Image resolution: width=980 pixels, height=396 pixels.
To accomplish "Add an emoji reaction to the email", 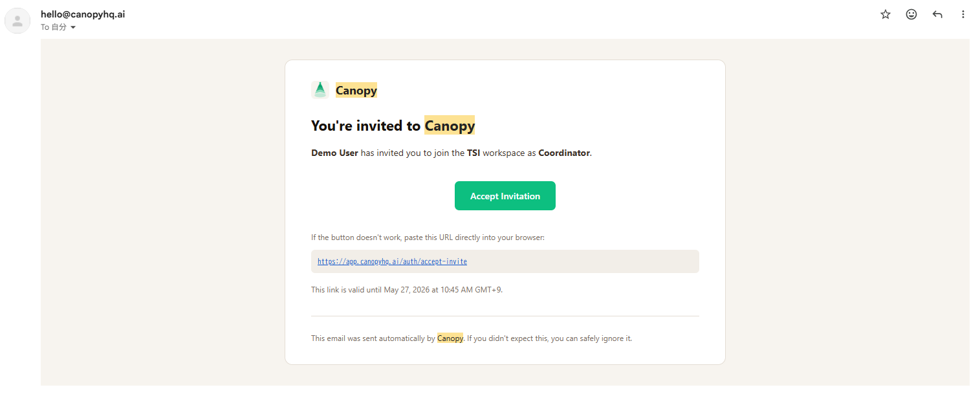I will click(x=911, y=14).
